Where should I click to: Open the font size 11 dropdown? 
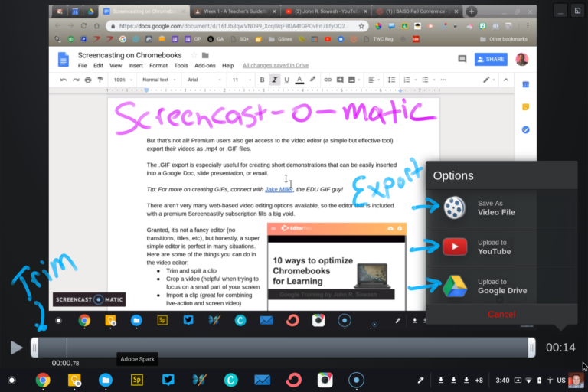tap(241, 80)
